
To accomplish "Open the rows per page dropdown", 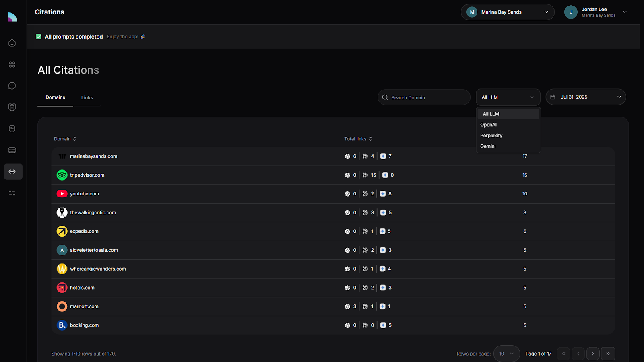I will 507,354.
